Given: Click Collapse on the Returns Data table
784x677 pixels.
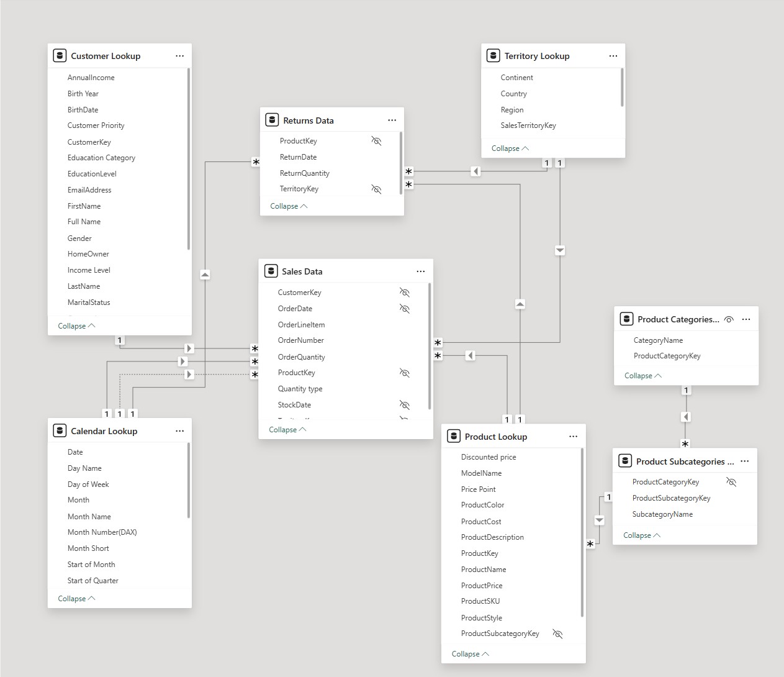Looking at the screenshot, I should [289, 206].
